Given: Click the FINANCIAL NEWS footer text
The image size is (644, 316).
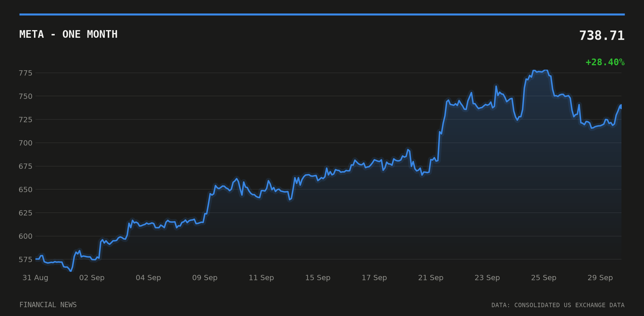Looking at the screenshot, I should pyautogui.click(x=48, y=305).
